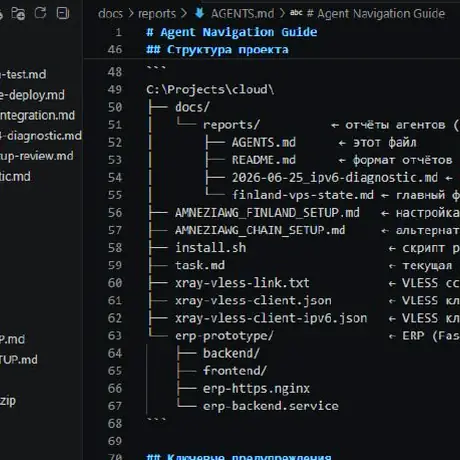Click 'AGENTS.md' on line 52

click(x=264, y=142)
